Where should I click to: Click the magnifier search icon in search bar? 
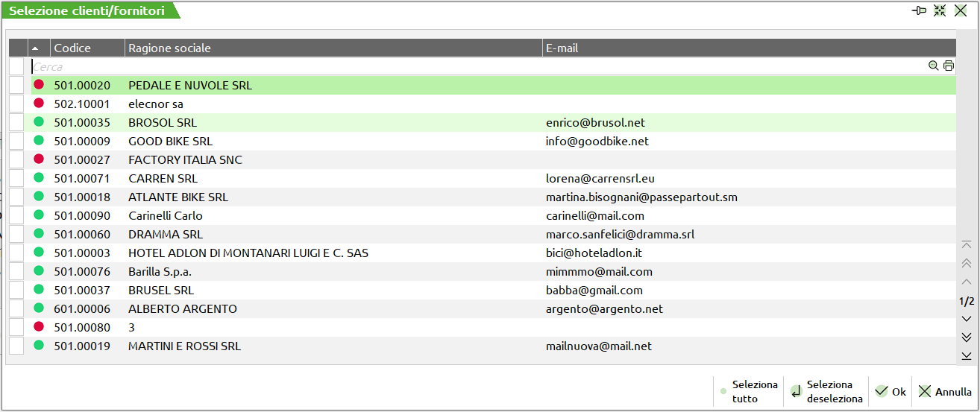(x=933, y=66)
